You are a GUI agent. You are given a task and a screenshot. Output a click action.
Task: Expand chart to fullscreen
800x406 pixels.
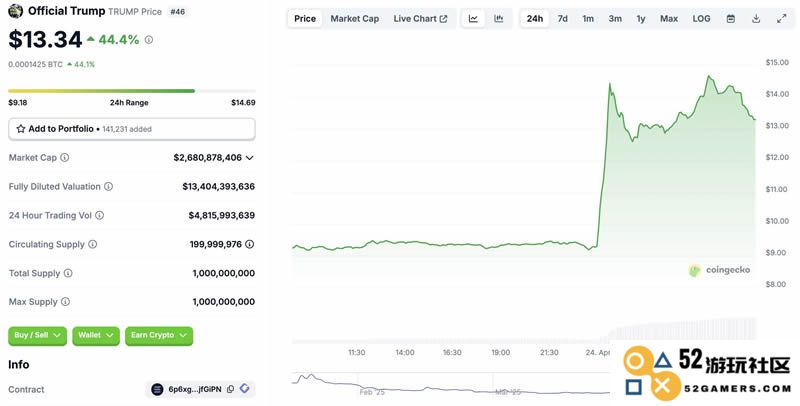click(x=782, y=19)
